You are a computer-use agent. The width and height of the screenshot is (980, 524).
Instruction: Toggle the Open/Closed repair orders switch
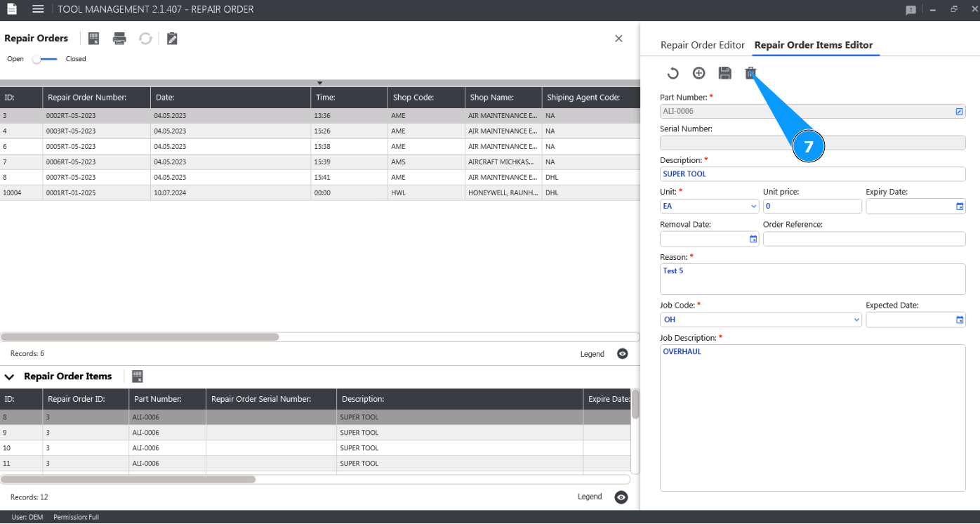[45, 59]
